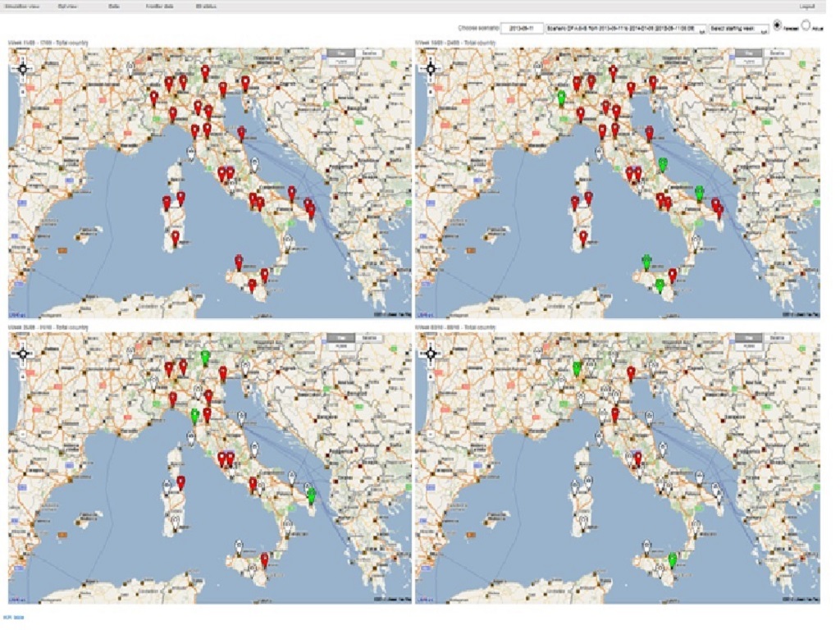Switch top-left map to Satellite view
Viewport: 840px width, 630px height.
pyautogui.click(x=369, y=53)
